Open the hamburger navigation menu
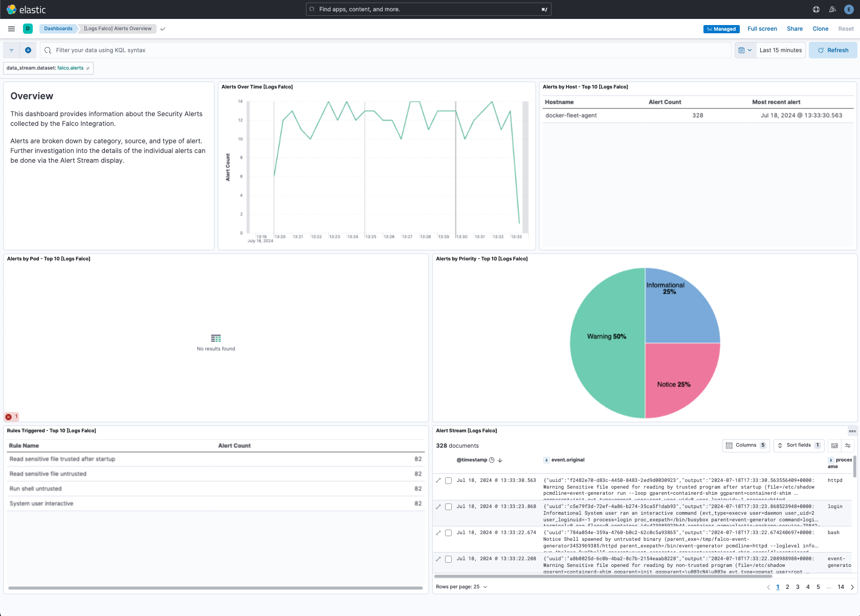 11,29
